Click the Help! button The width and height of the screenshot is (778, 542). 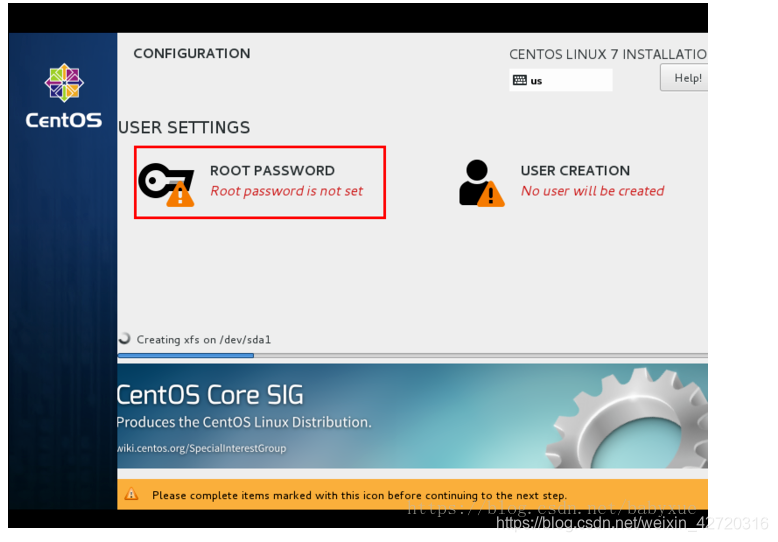pyautogui.click(x=684, y=78)
